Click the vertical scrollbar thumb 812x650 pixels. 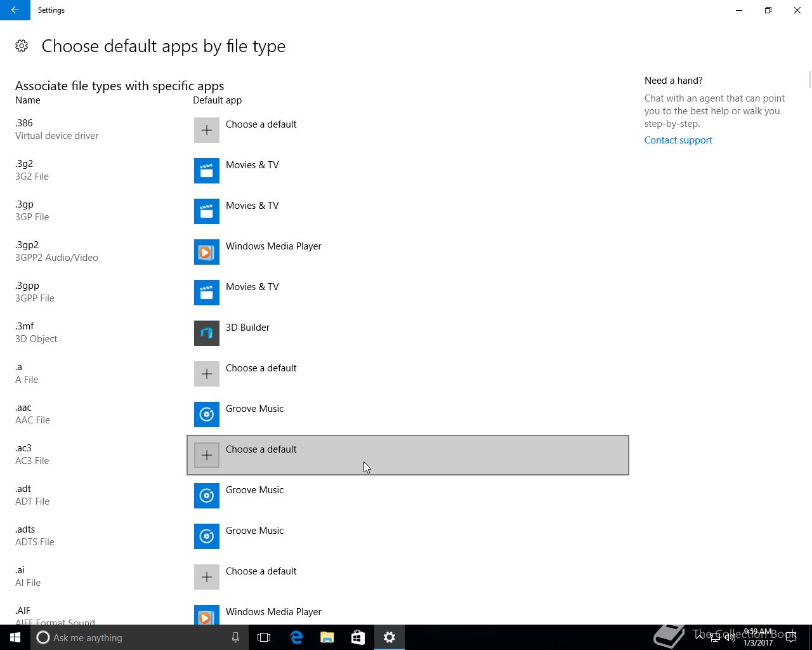(809, 80)
